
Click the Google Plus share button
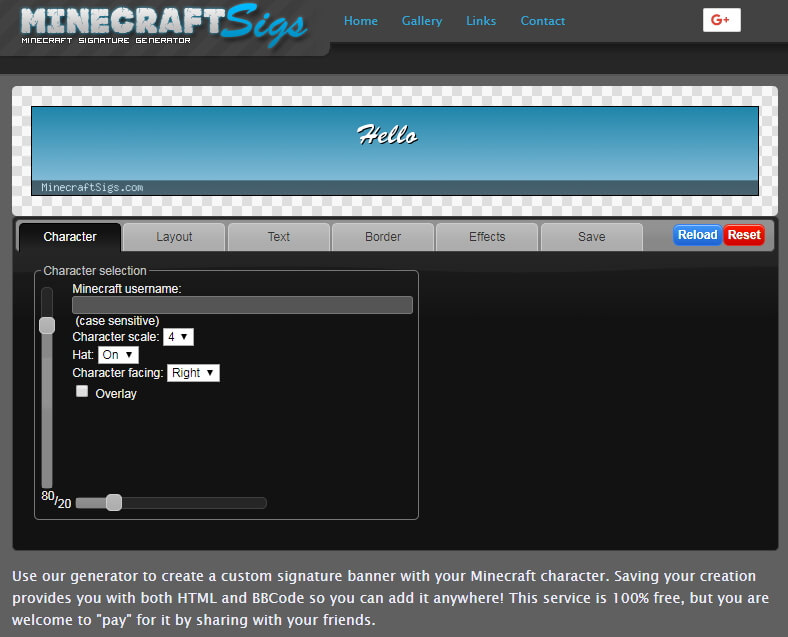tap(721, 20)
